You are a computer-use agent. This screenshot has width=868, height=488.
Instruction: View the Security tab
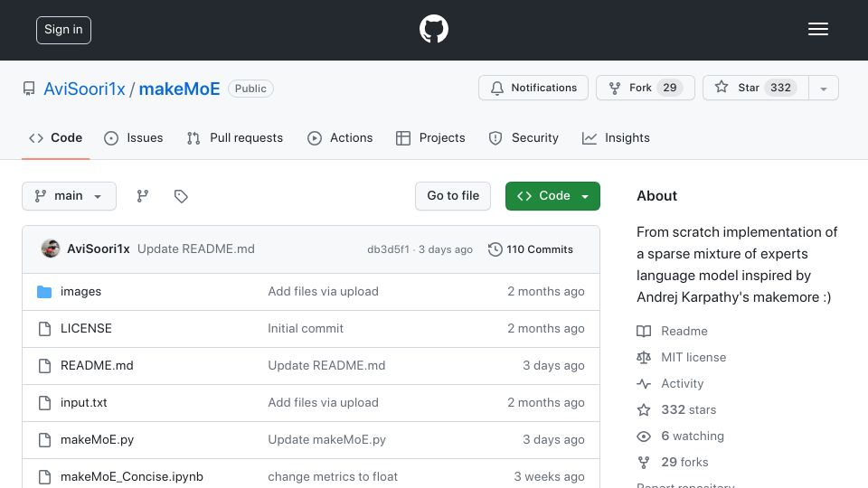tap(524, 137)
